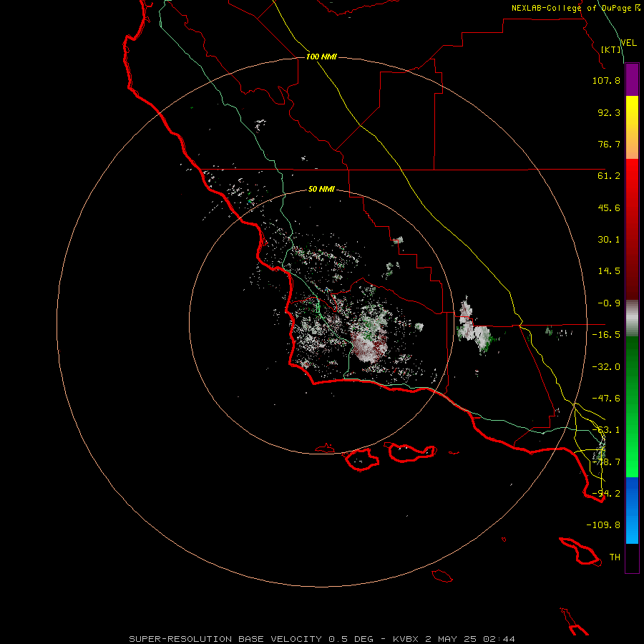Viewport: 644px width, 644px height.
Task: Select the 45.6 velocity scale value
Action: tap(609, 208)
